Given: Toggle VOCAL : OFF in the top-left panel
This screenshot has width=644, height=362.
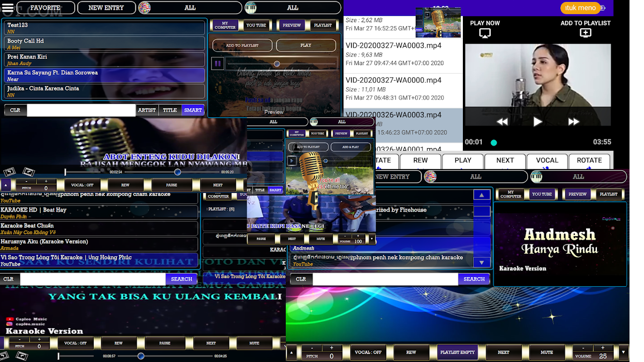Looking at the screenshot, I should point(82,185).
